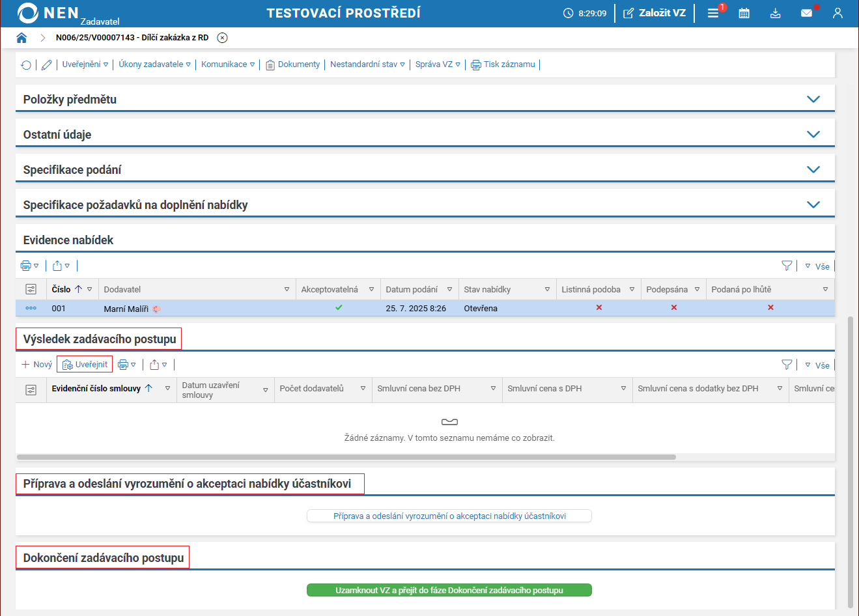Open the Dodavatel column filter dropdown
This screenshot has width=859, height=616.
pyautogui.click(x=287, y=289)
